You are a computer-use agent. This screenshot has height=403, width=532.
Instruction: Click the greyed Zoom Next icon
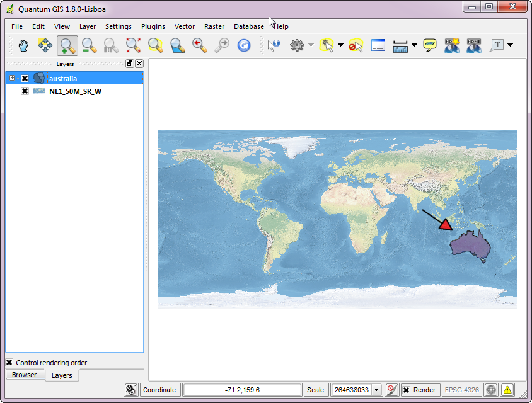(x=222, y=45)
